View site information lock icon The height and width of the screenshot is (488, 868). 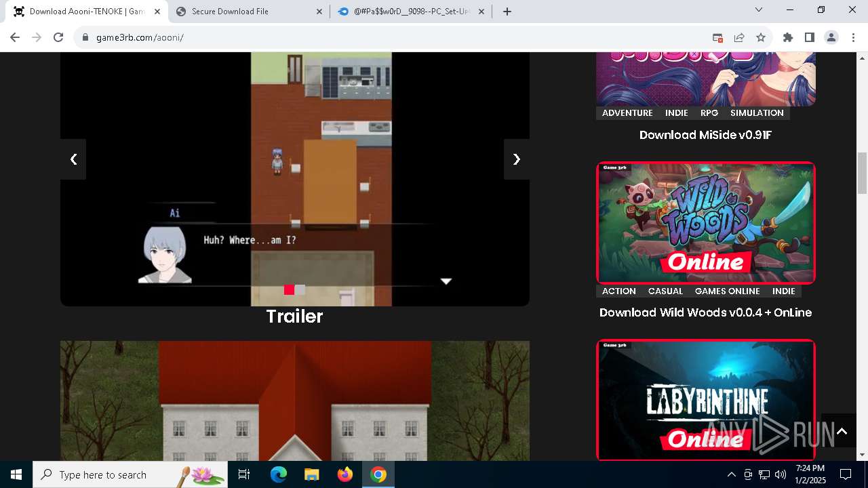[x=85, y=37]
